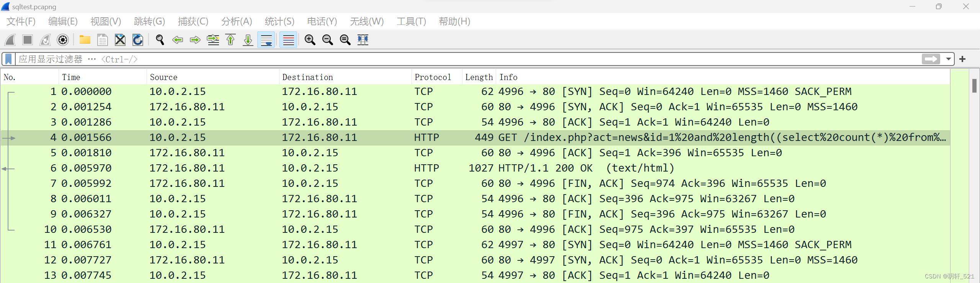Image resolution: width=980 pixels, height=283 pixels.
Task: Open the 分析(A) menu
Action: (x=237, y=21)
